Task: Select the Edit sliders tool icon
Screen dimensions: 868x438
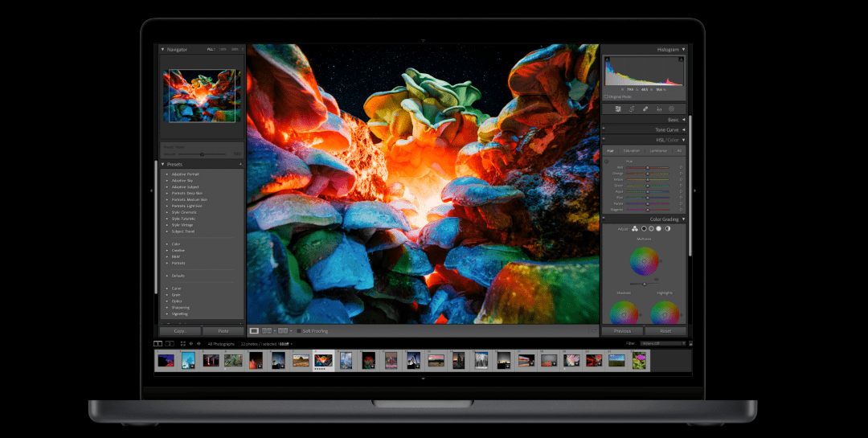Action: coord(618,109)
